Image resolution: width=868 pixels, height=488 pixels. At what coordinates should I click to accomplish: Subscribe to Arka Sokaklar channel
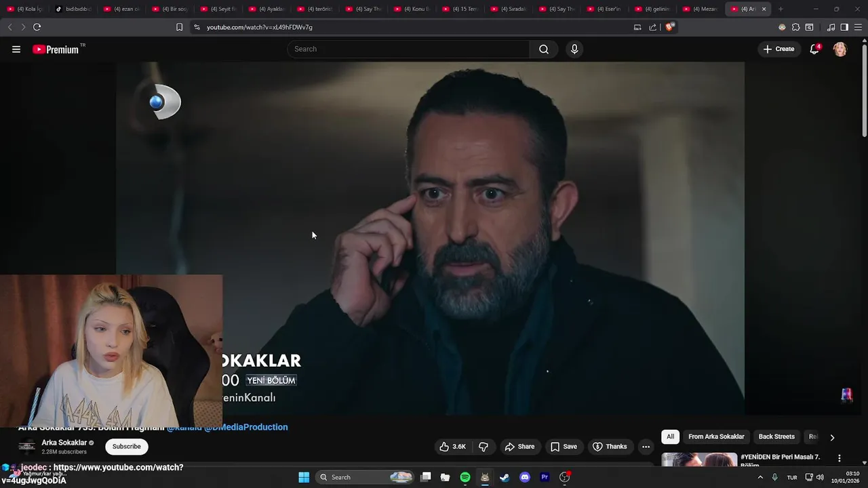coord(127,447)
